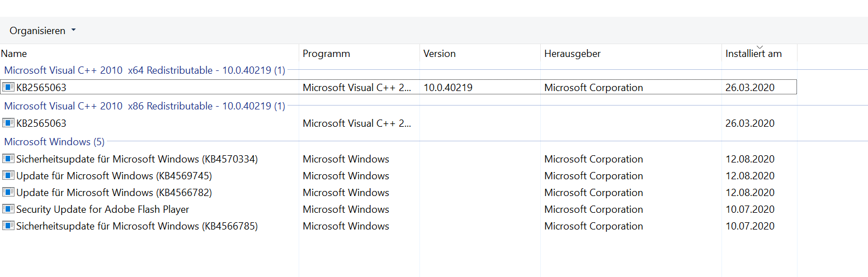
Task: Click the Adobe Flash Player security update icon
Action: point(8,209)
